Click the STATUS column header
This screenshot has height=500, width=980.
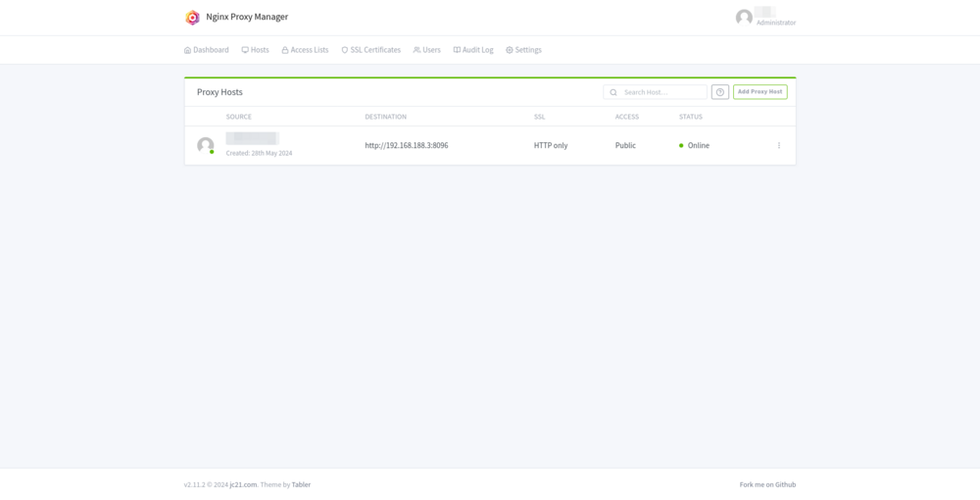click(691, 117)
